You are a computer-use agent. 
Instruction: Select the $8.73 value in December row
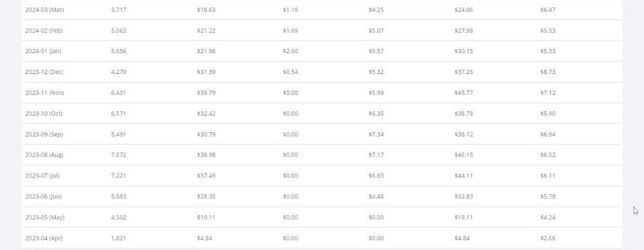[548, 72]
